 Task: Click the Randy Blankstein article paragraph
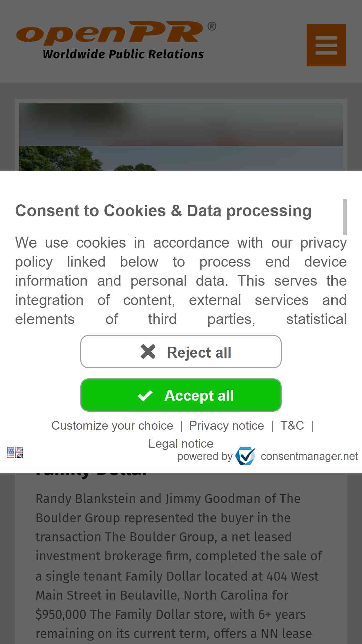(179, 566)
